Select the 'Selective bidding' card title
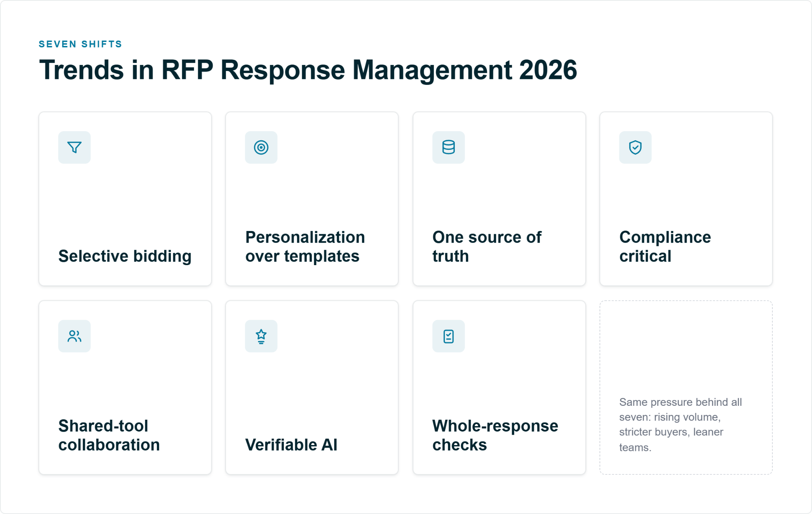 125,256
